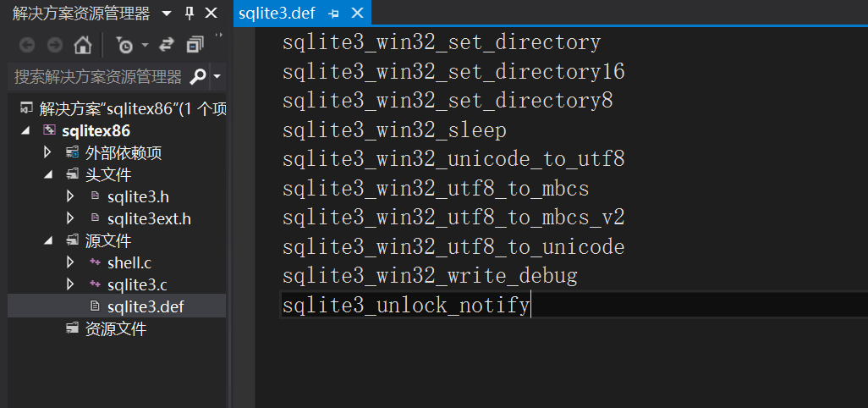Open dropdown arrow beside pending changes filter

[x=145, y=45]
